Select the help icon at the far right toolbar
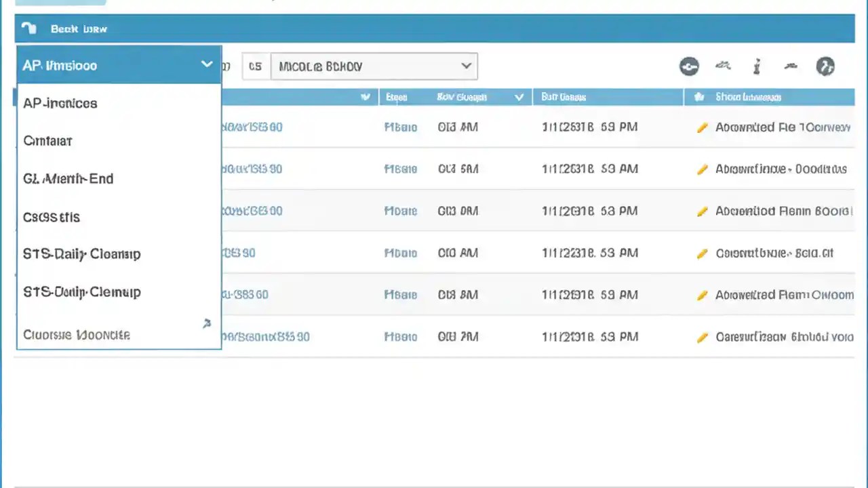The width and height of the screenshot is (868, 488). click(x=825, y=66)
